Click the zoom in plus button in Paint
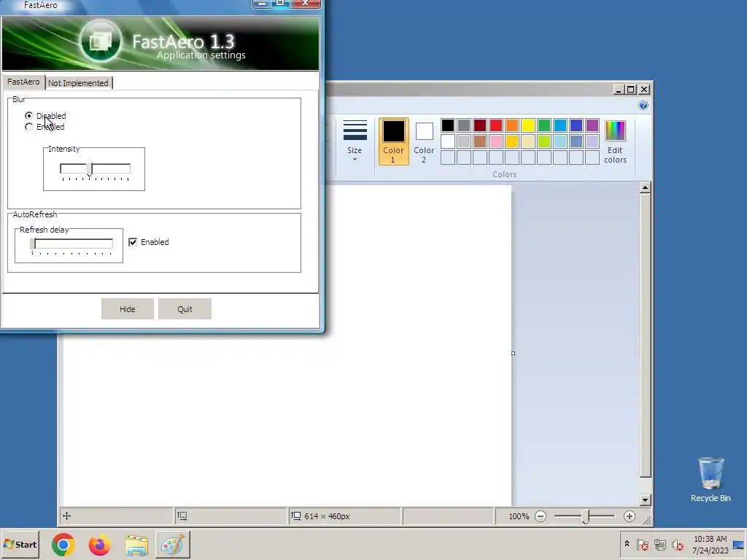 (630, 516)
